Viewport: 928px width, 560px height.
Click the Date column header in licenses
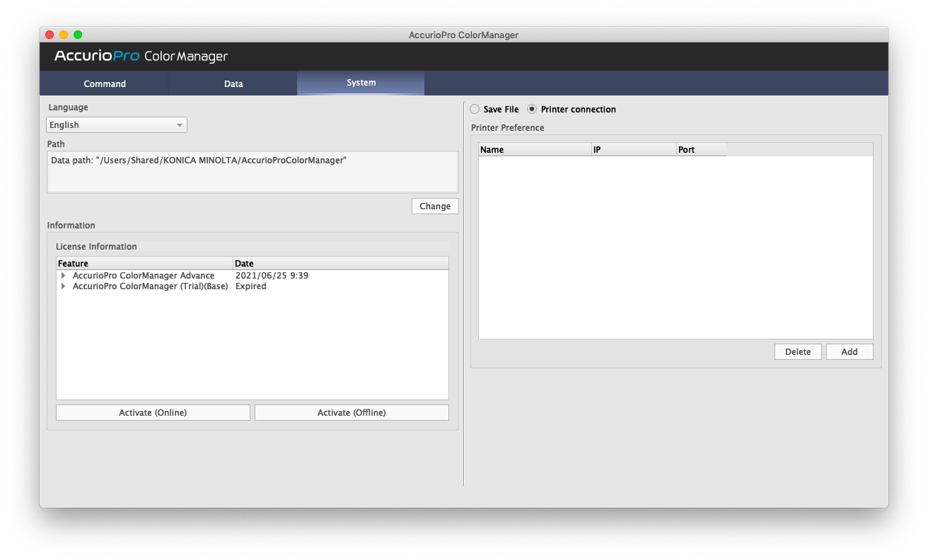[340, 263]
